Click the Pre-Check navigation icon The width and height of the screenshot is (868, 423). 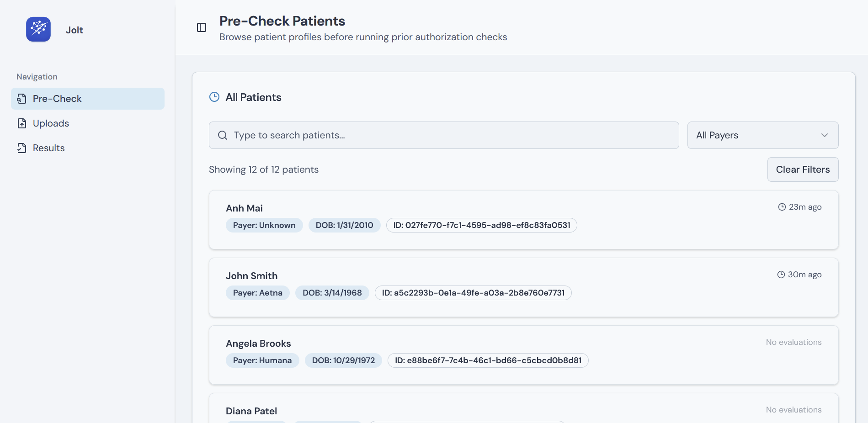22,99
